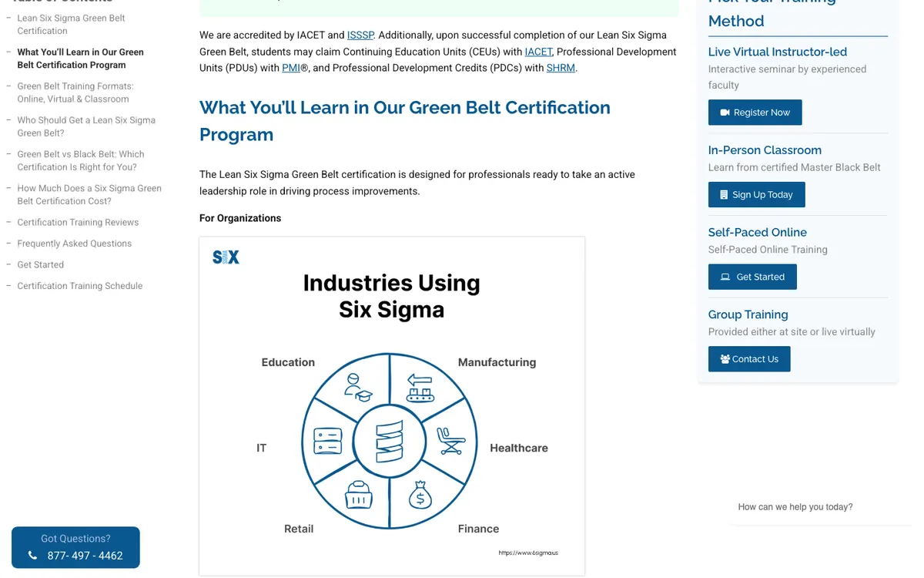The width and height of the screenshot is (924, 578).
Task: Click the Finance label in infographic
Action: 478,529
